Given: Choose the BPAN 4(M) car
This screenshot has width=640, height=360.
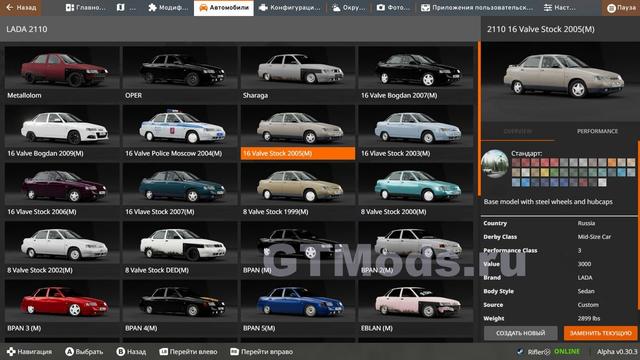Looking at the screenshot, I should tap(180, 307).
